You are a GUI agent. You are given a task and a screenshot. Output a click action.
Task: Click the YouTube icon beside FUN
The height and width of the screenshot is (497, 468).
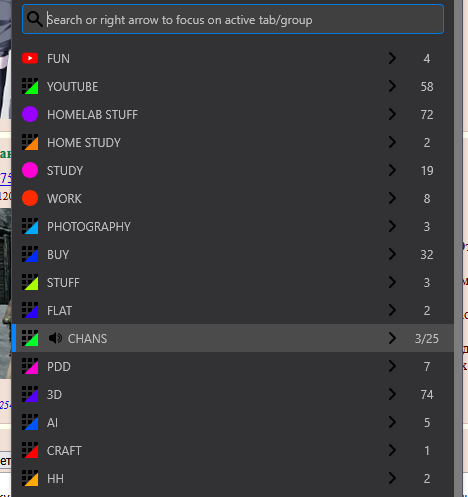tap(30, 58)
